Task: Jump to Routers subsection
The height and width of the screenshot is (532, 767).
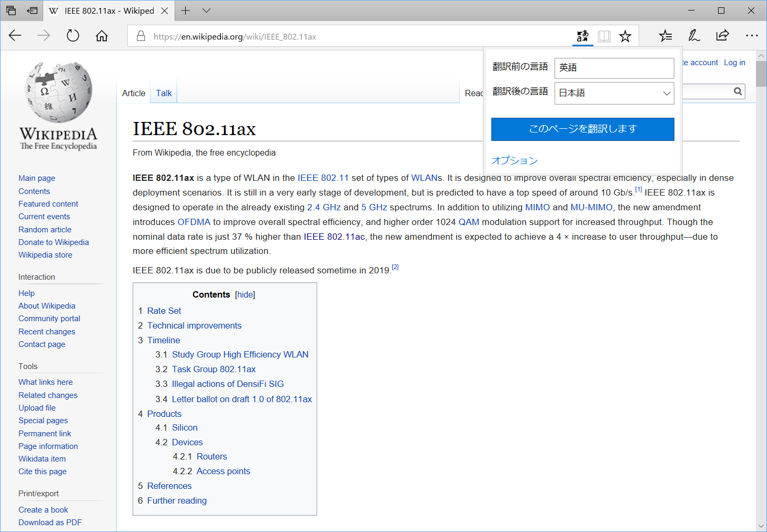Action: [x=212, y=456]
